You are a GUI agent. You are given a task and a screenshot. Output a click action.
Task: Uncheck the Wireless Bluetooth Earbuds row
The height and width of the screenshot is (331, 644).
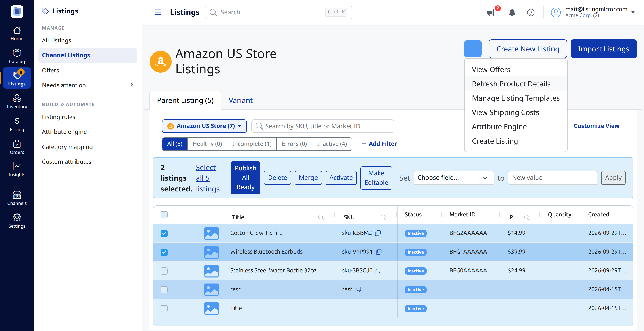point(164,252)
